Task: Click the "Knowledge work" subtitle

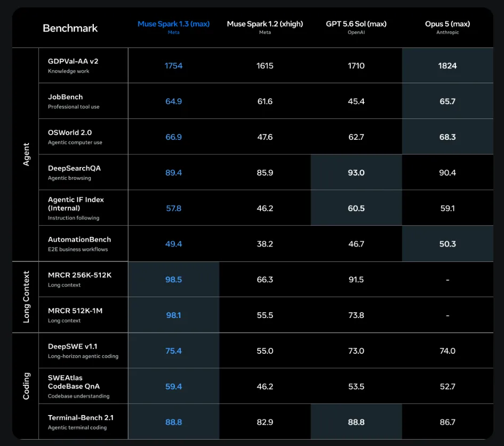Action: tap(68, 71)
